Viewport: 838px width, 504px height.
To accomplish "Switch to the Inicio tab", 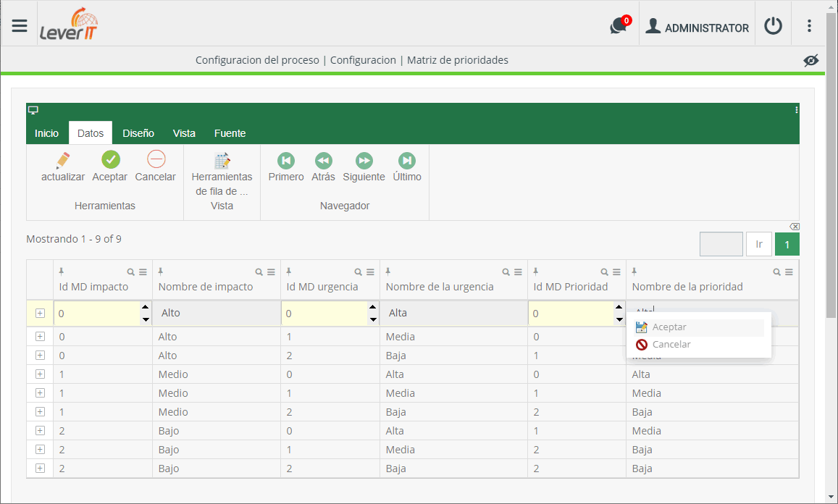I will 46,133.
